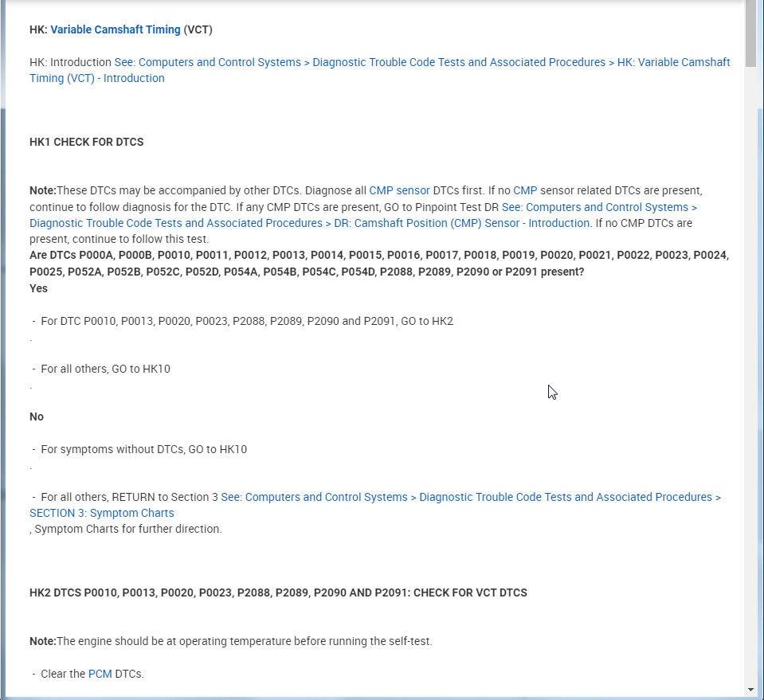The image size is (764, 700).
Task: Click the 'HK1 CHECK FOR DTCS' heading
Action: (86, 143)
